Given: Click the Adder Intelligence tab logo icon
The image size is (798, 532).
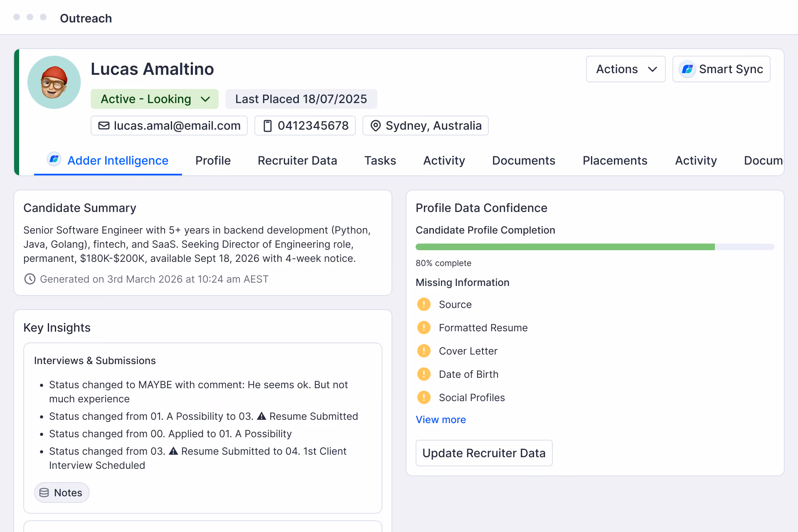Looking at the screenshot, I should [54, 159].
